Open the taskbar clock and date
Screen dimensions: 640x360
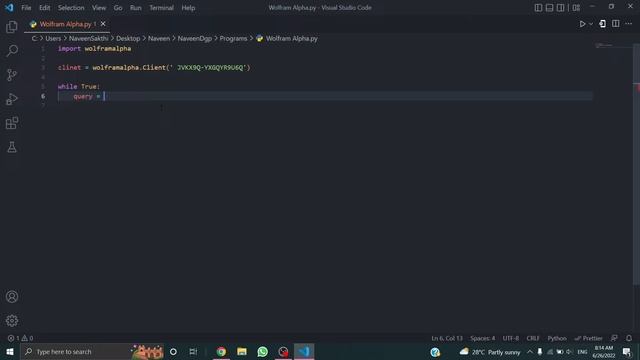pos(604,352)
